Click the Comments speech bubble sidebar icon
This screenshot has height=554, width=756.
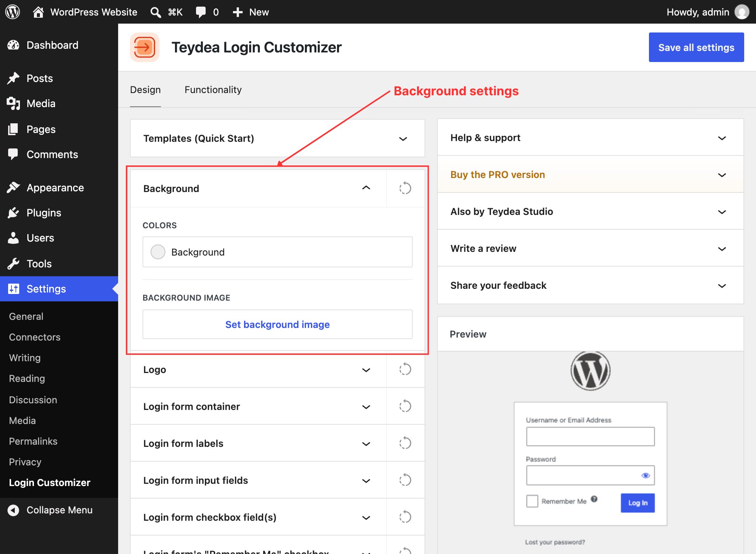click(x=13, y=154)
